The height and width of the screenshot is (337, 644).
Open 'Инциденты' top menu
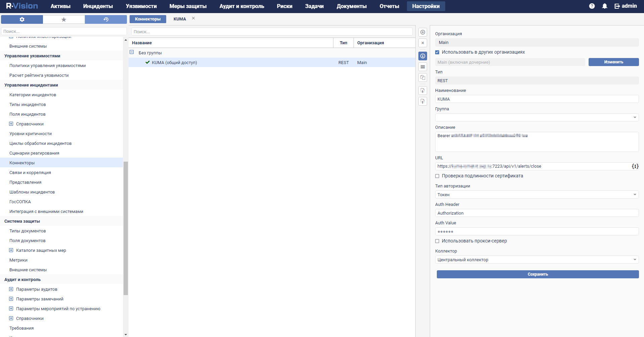[x=98, y=6]
